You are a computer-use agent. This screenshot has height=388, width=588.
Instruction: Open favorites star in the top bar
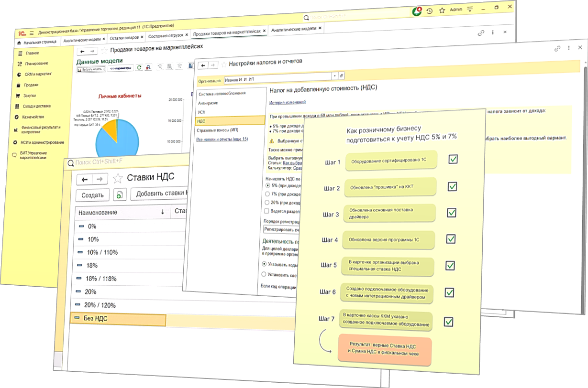point(442,10)
